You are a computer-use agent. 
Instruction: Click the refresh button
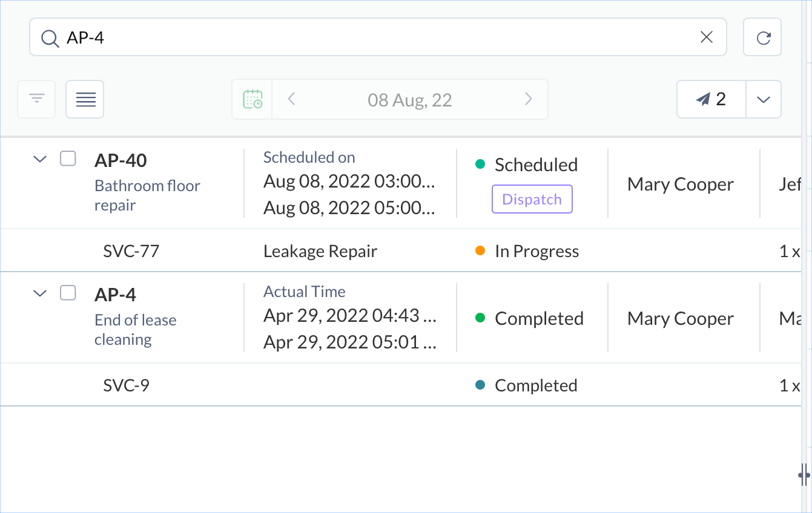762,38
